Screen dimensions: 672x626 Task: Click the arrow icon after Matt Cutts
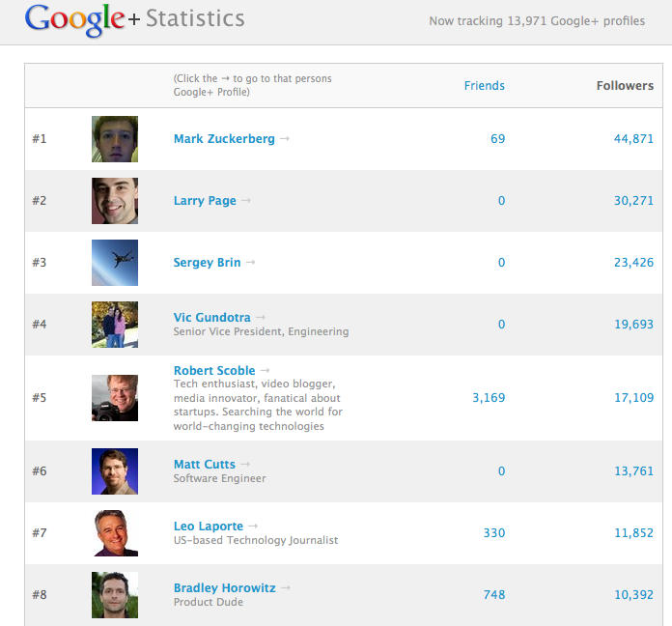tap(245, 465)
